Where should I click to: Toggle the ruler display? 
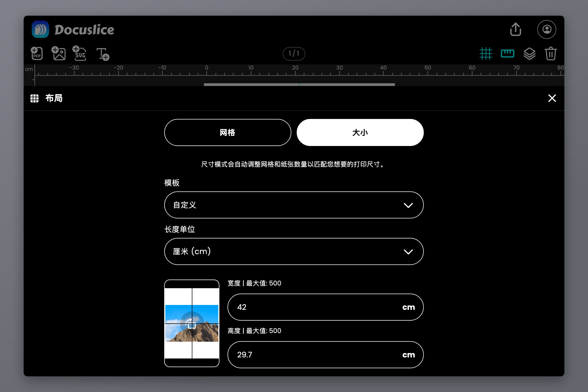507,54
